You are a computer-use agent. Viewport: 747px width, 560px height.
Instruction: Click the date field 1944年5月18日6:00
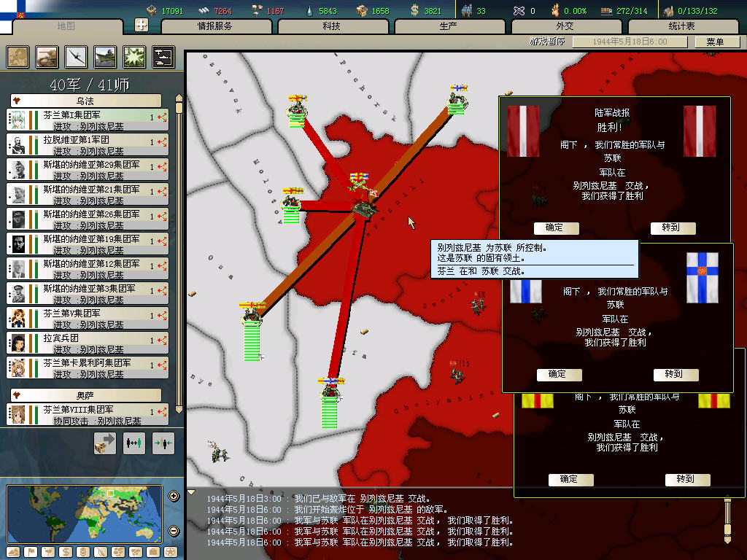[630, 42]
